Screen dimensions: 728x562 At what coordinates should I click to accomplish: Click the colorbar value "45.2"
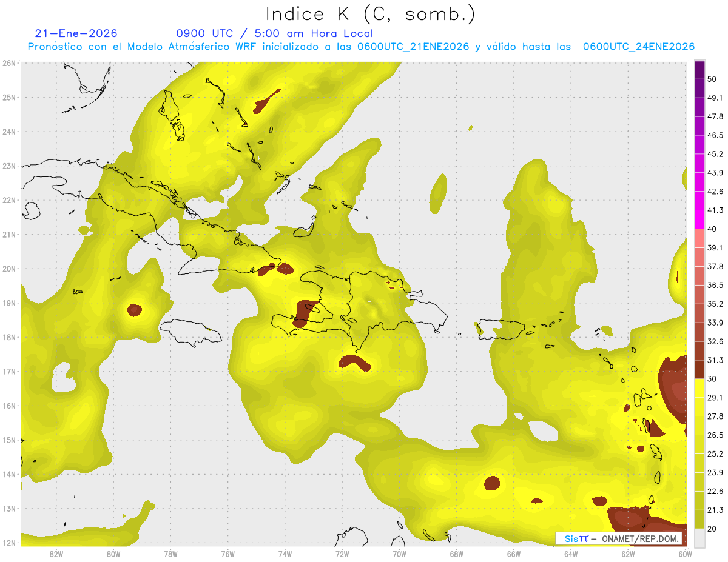(715, 154)
